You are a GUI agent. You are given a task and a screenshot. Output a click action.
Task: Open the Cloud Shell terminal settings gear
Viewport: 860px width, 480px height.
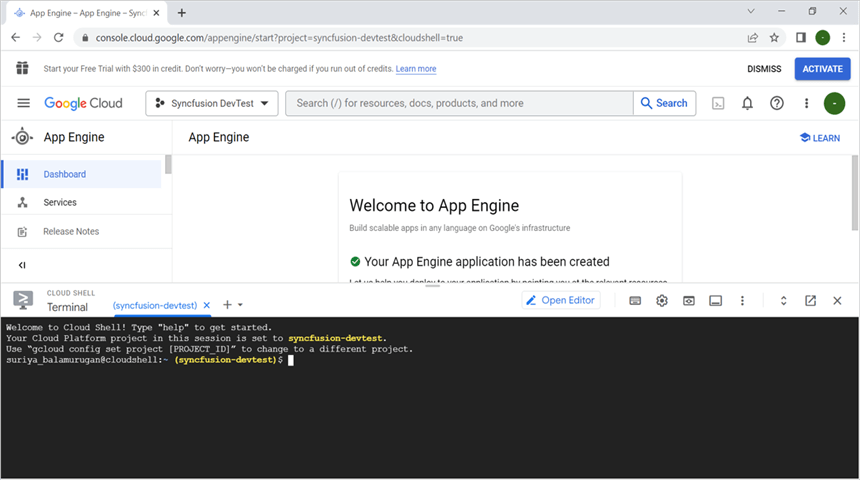point(662,301)
